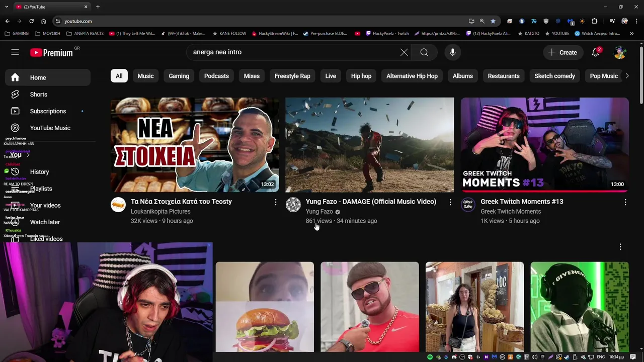Open options for Yung Fazo DAMAGE video

450,202
